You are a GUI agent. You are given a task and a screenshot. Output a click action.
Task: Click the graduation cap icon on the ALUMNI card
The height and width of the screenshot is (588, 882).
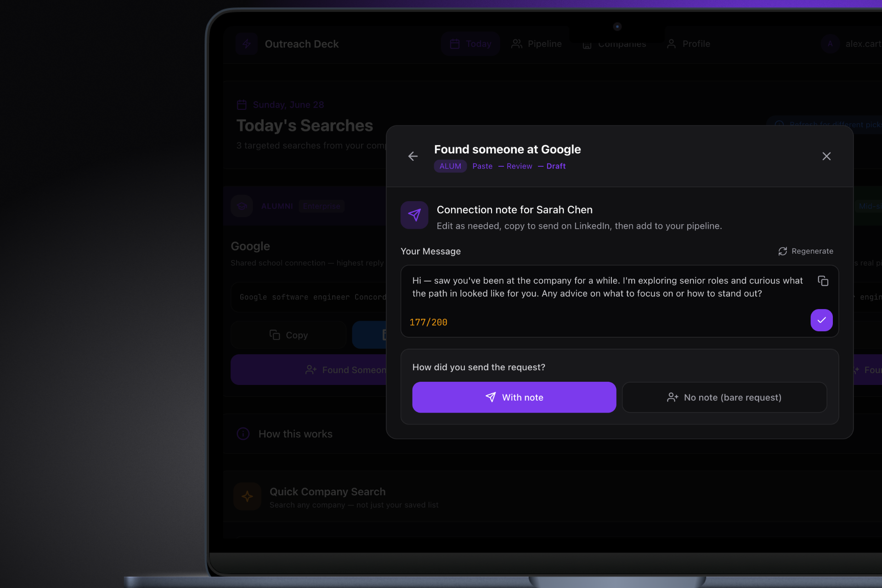click(242, 206)
